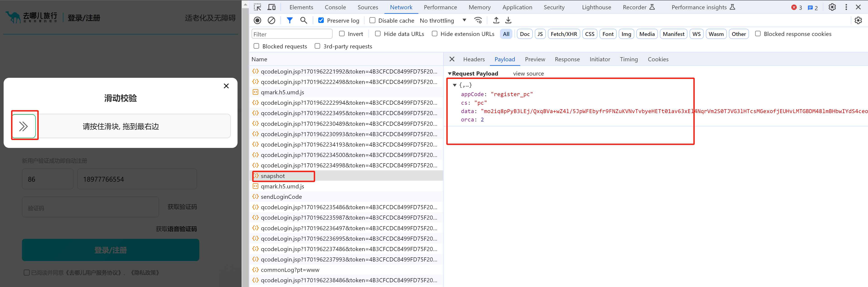Click the slider handle double-arrow
Screen dimensions: 868x287
[24, 126]
